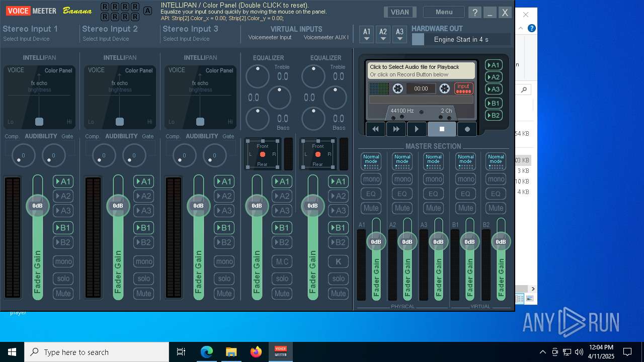Start recording with the Record button
The image size is (644, 362).
click(x=467, y=129)
